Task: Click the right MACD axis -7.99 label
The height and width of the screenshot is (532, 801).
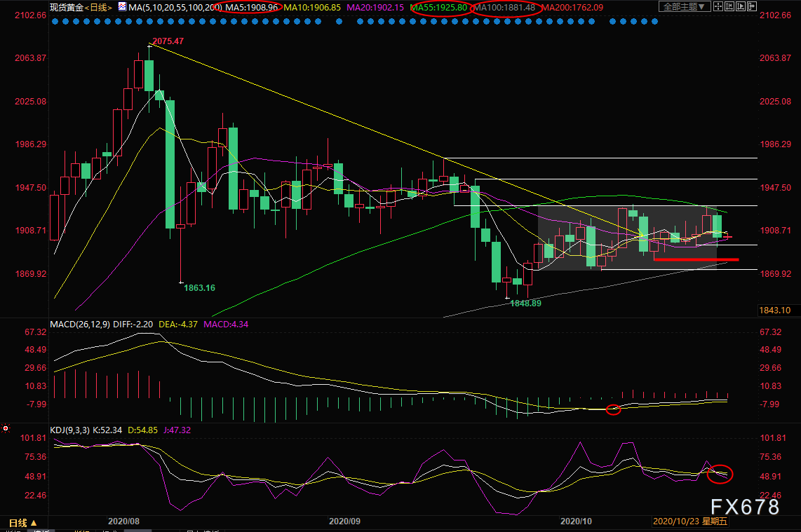Action: pyautogui.click(x=770, y=404)
